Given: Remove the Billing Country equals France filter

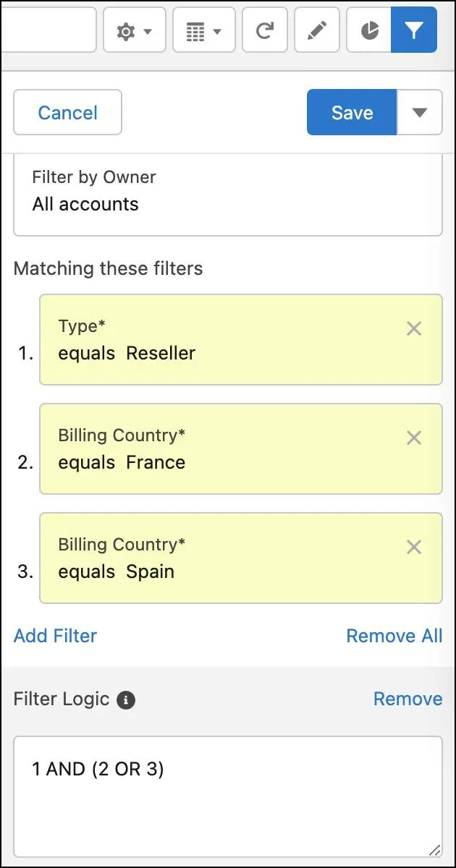Looking at the screenshot, I should point(414,438).
